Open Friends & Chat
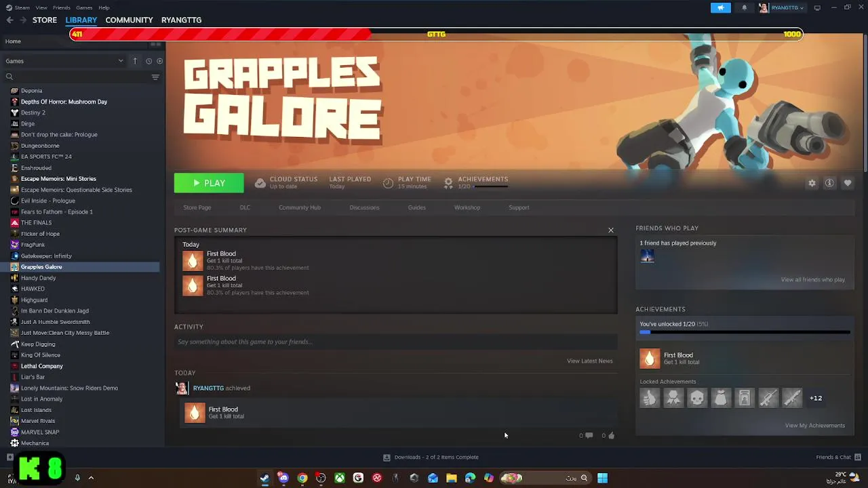This screenshot has height=488, width=868. (x=838, y=457)
